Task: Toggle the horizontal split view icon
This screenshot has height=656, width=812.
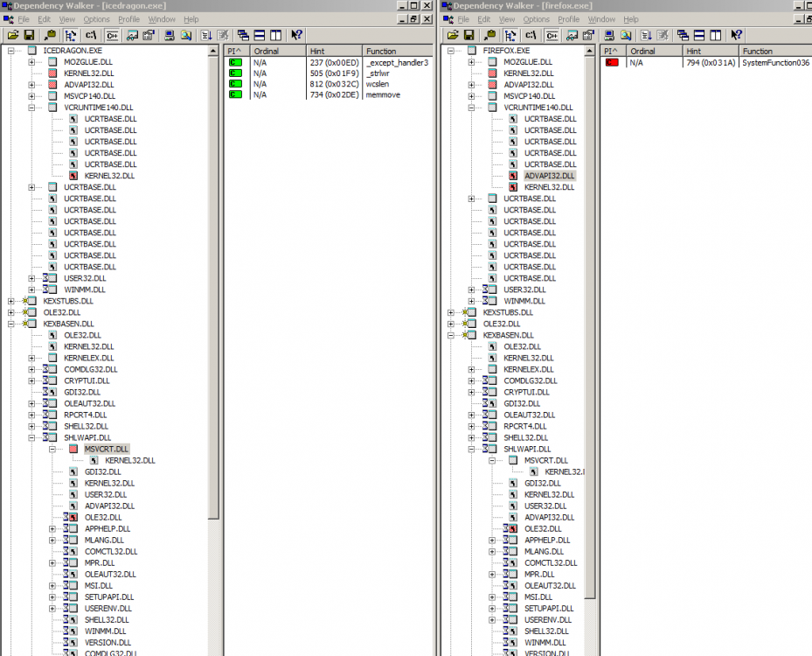Action: (x=259, y=35)
